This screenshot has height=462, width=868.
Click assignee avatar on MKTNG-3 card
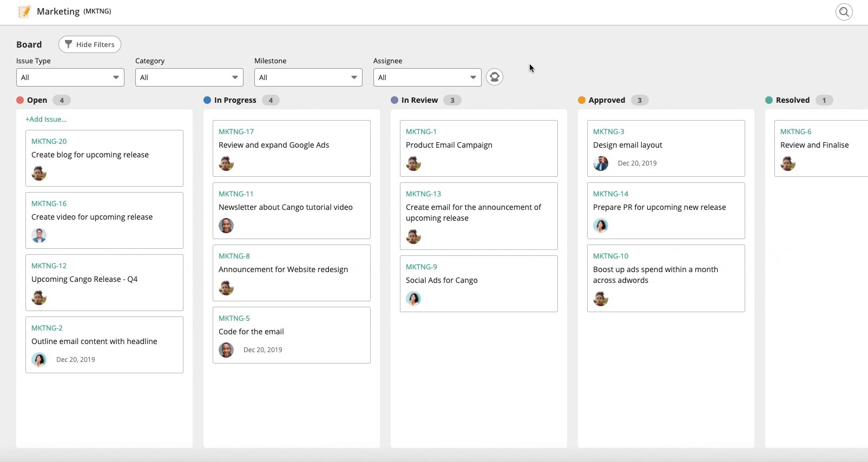(x=601, y=163)
